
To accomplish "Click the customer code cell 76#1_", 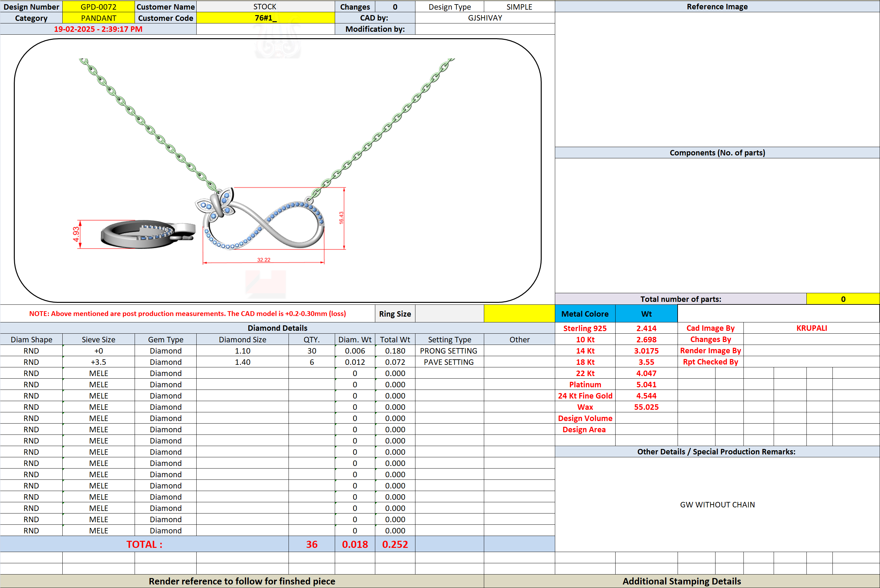I will [x=265, y=18].
